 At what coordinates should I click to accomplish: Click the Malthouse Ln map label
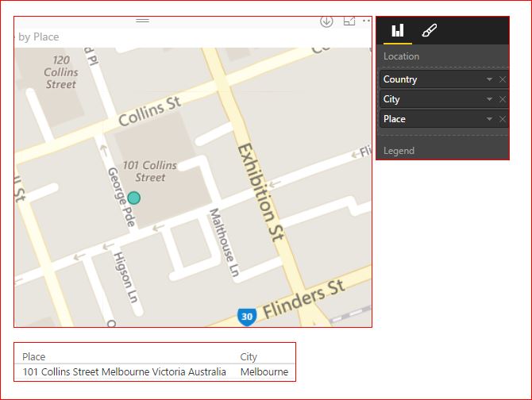pos(224,243)
